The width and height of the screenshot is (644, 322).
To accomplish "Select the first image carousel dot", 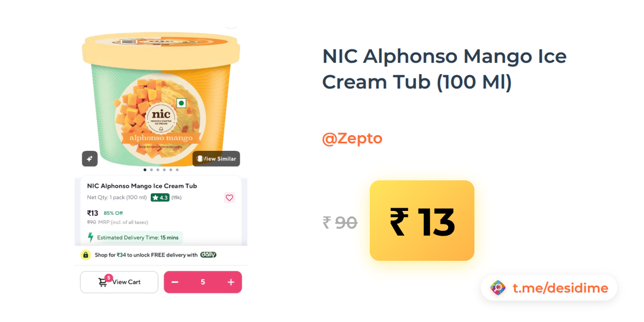I will point(145,170).
